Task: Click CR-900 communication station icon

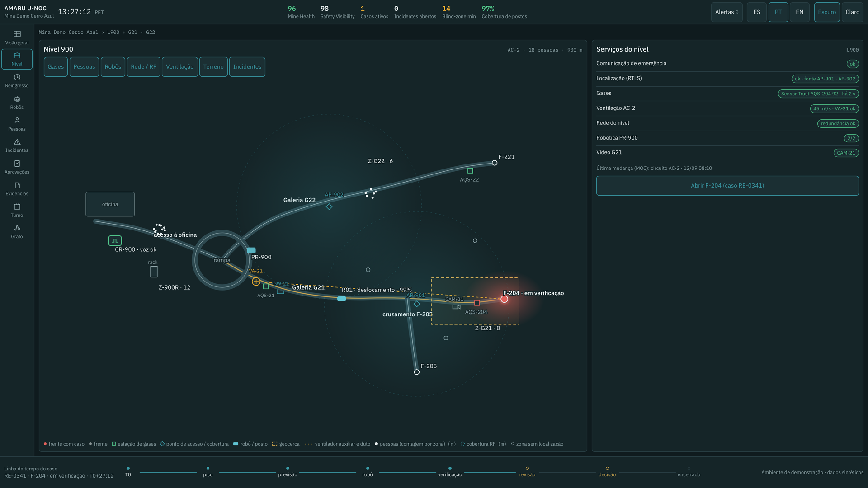Action: pyautogui.click(x=115, y=241)
